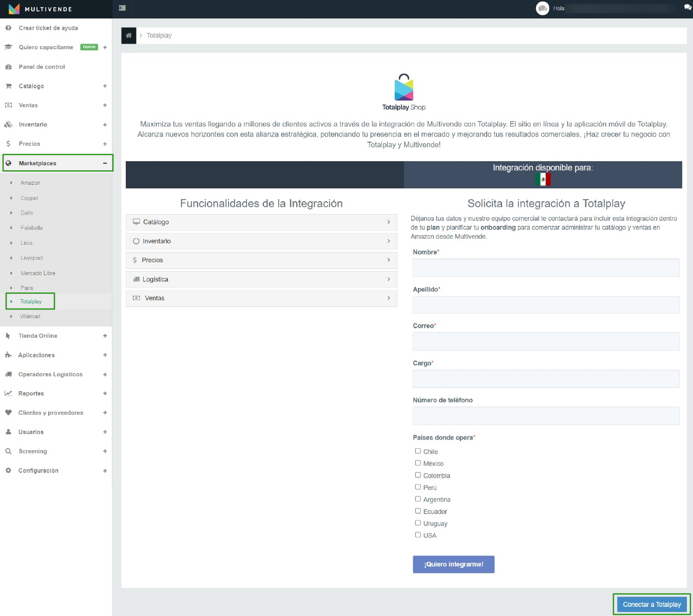
Task: Open Falabella marketplace link
Action: pyautogui.click(x=32, y=228)
